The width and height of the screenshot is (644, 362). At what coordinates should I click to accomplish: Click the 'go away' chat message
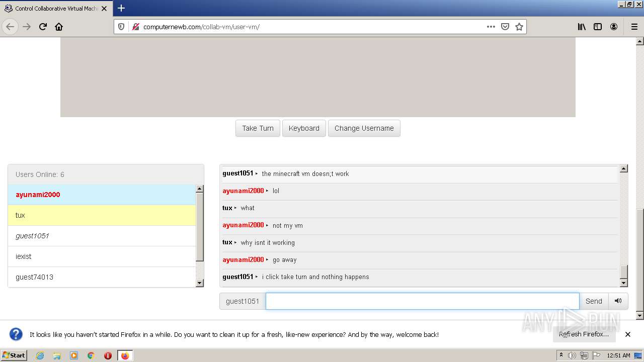[x=285, y=260]
